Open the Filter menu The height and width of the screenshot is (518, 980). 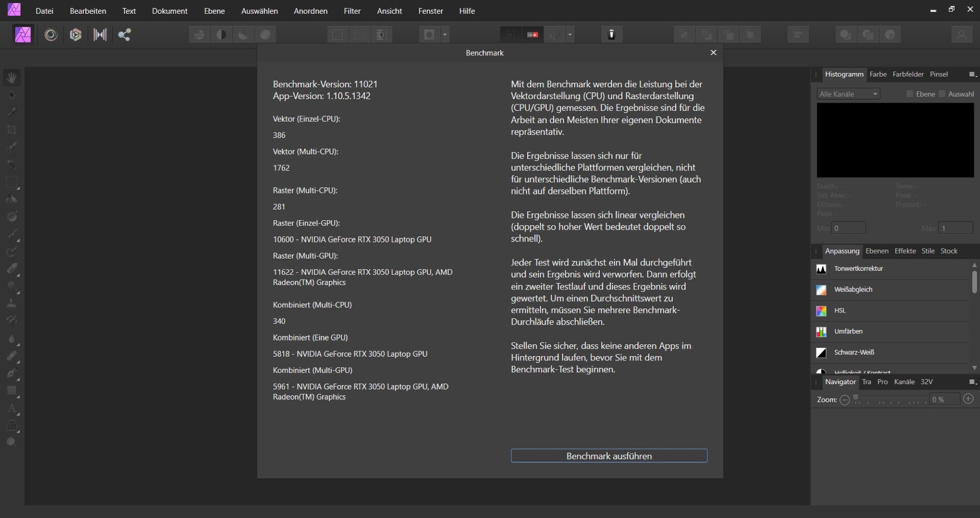pyautogui.click(x=352, y=11)
